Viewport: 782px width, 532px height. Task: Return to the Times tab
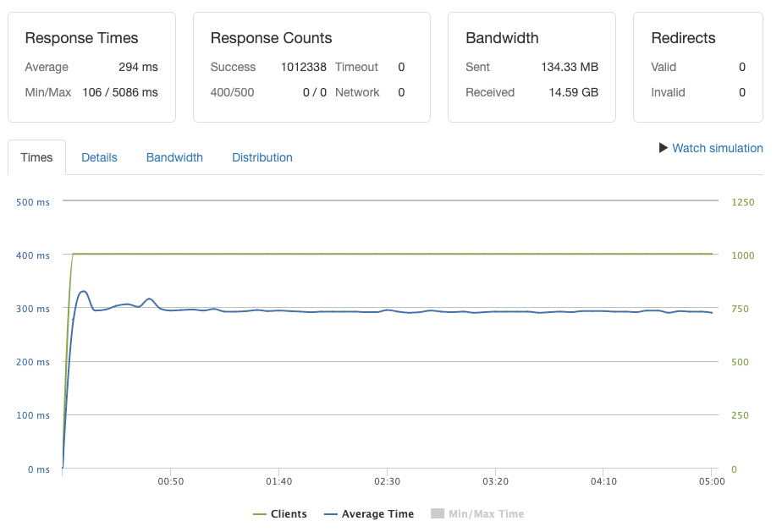36,157
